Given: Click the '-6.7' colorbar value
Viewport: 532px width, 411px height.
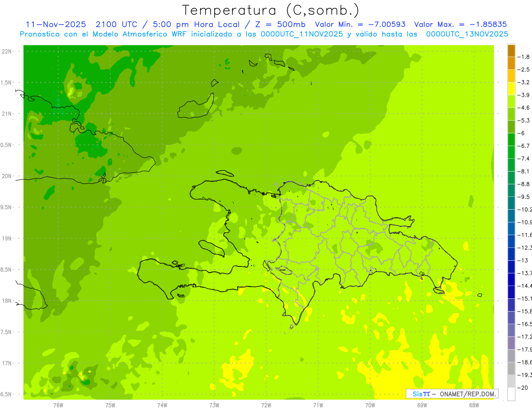Looking at the screenshot, I should coord(524,146).
